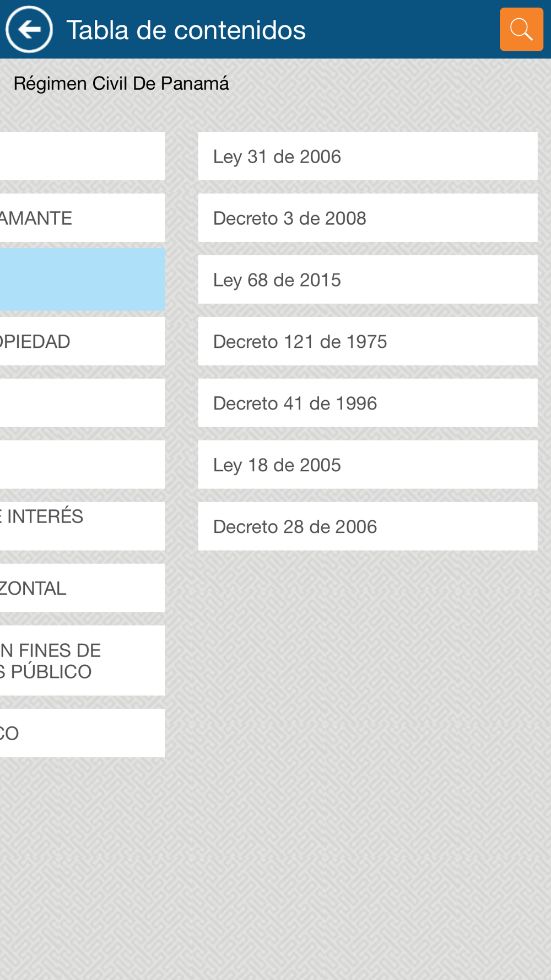Open search with the magnifier icon

tap(521, 29)
